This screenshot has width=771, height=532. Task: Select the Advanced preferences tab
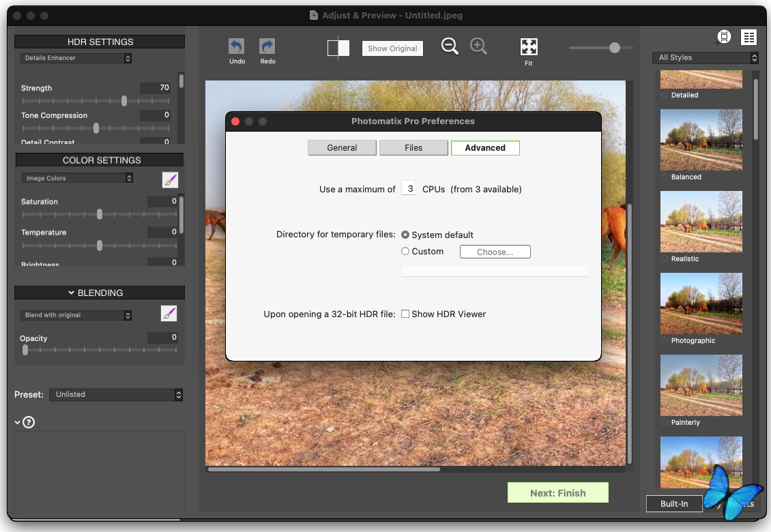tap(485, 148)
